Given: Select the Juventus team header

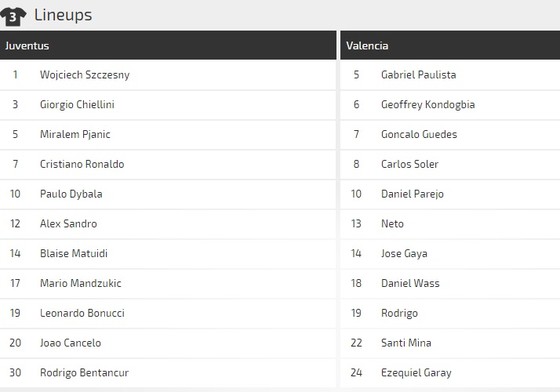Looking at the screenshot, I should click(168, 45).
